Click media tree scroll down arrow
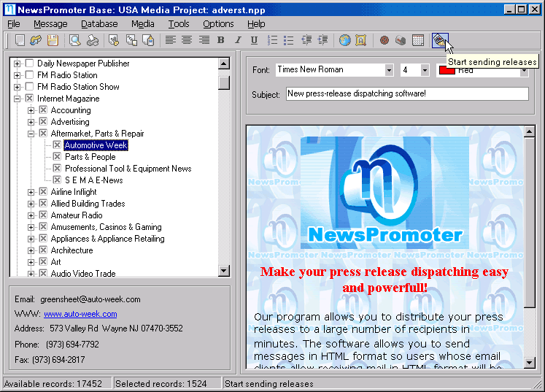Screen dimensions: 545x392 click(x=224, y=270)
